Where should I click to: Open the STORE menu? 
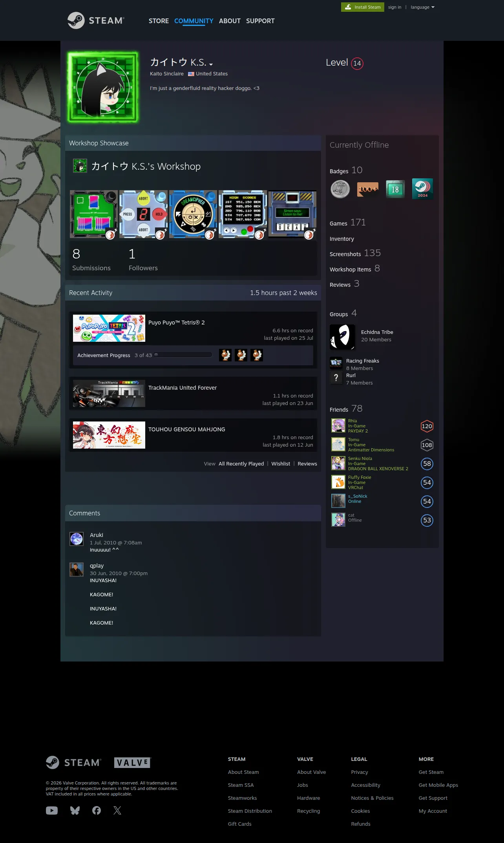click(x=159, y=21)
